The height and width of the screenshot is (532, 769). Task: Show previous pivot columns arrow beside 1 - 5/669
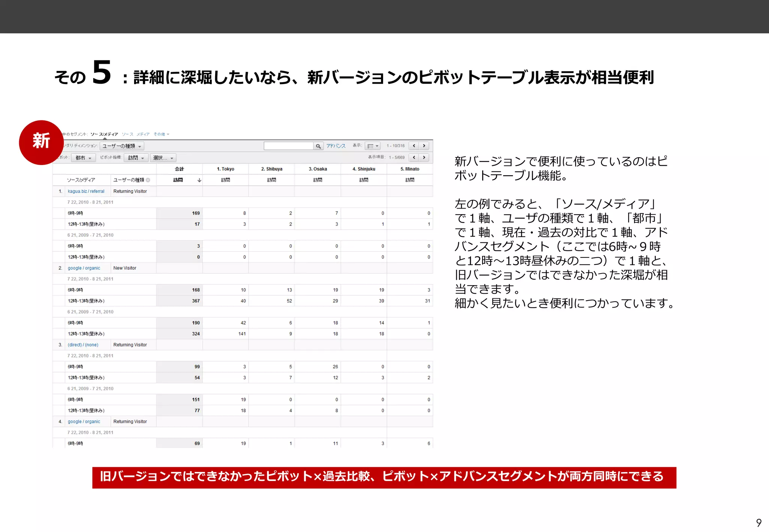[x=414, y=157]
